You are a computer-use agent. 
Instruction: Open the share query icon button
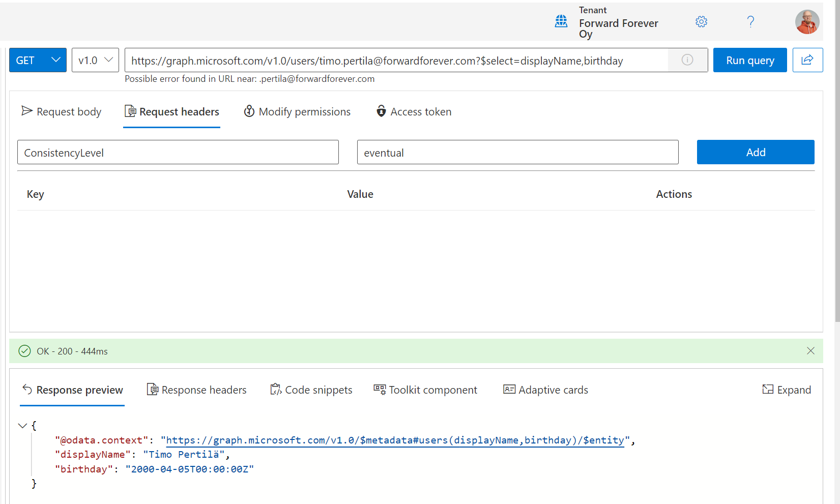(x=807, y=60)
